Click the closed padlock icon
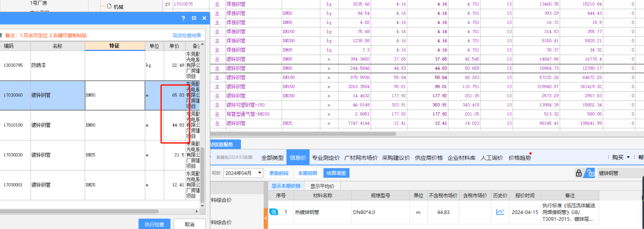 (579, 173)
